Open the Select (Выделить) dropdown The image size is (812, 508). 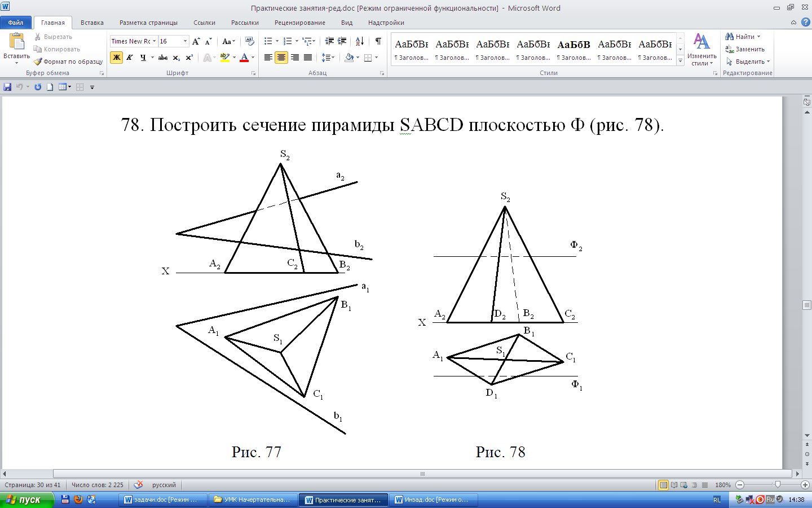coord(748,62)
